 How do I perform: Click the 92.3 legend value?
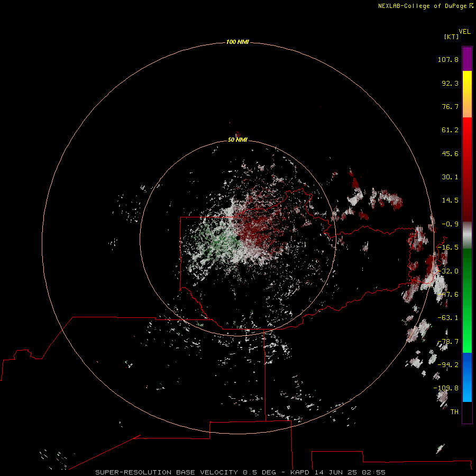click(450, 83)
